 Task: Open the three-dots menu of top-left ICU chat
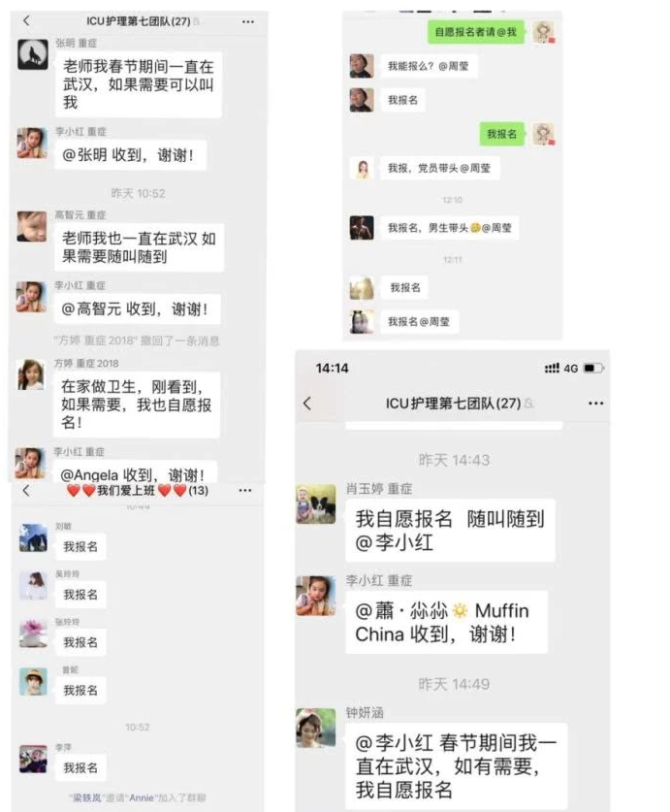click(x=248, y=21)
